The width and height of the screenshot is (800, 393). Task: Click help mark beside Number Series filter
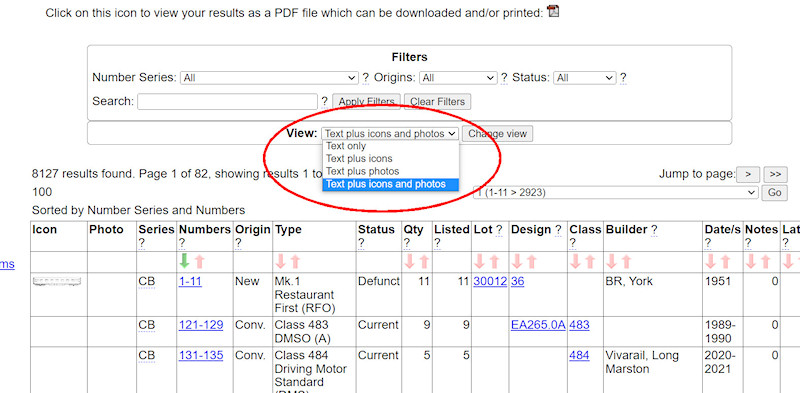(x=365, y=78)
